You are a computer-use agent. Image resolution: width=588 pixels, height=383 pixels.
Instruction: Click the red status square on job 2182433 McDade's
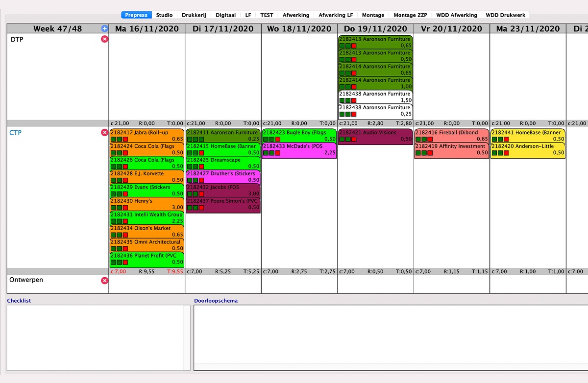277,153
